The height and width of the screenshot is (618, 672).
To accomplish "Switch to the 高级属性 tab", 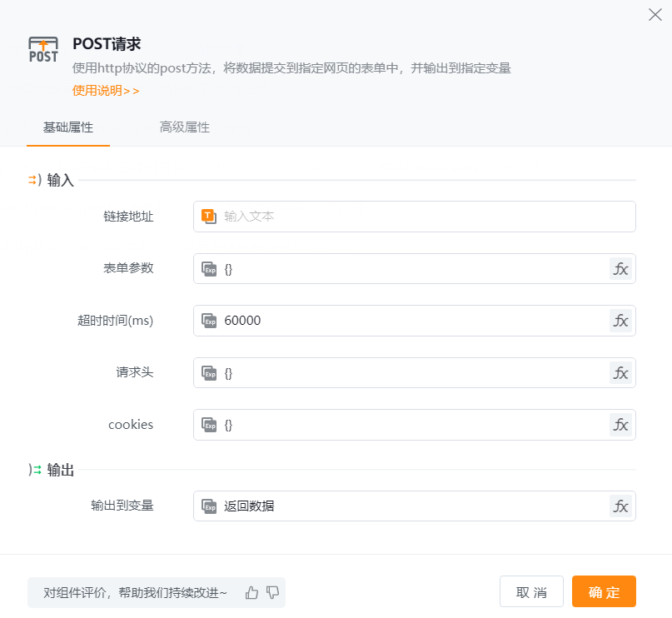I will 185,127.
